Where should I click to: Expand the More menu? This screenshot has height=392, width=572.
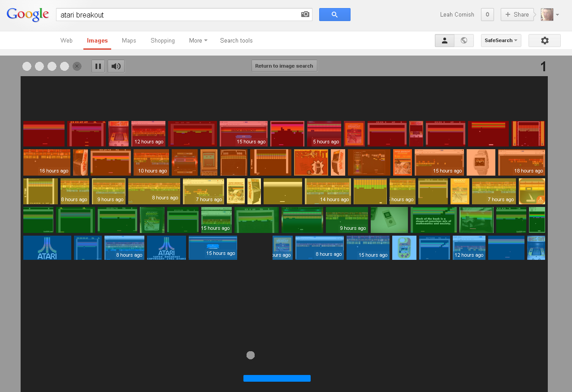pos(198,40)
